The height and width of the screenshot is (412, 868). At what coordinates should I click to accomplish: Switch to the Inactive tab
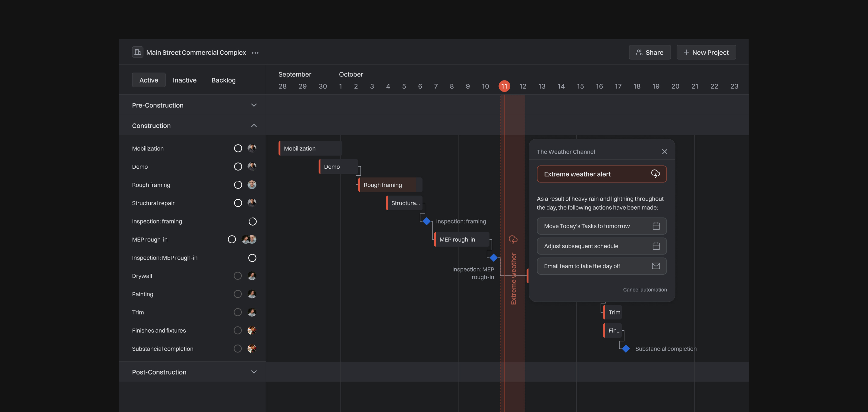pyautogui.click(x=185, y=80)
